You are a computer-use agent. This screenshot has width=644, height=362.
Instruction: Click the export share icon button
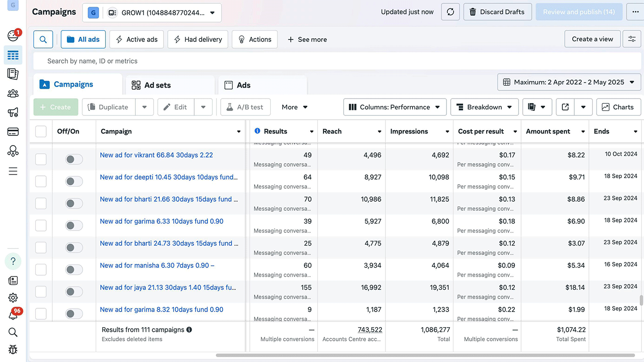(565, 107)
